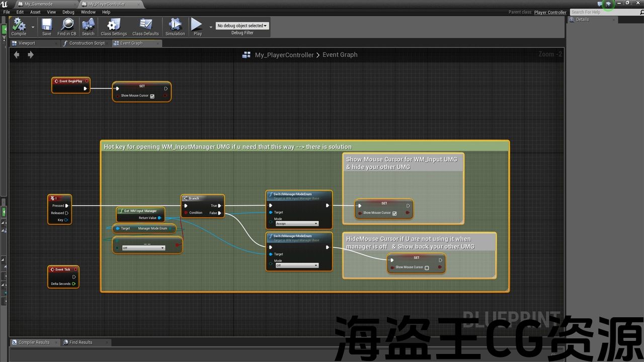The width and height of the screenshot is (644, 362).
Task: Save the blueprint with Save icon
Action: tap(47, 26)
